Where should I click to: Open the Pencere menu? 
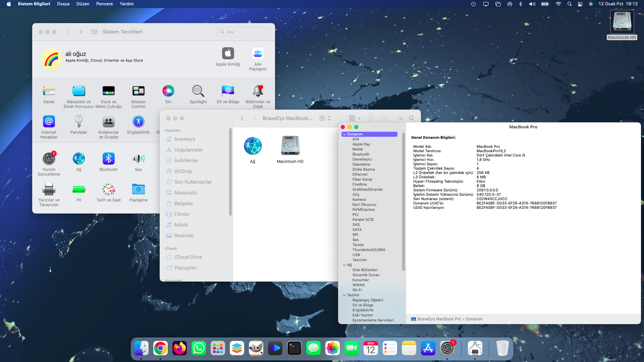pyautogui.click(x=104, y=4)
